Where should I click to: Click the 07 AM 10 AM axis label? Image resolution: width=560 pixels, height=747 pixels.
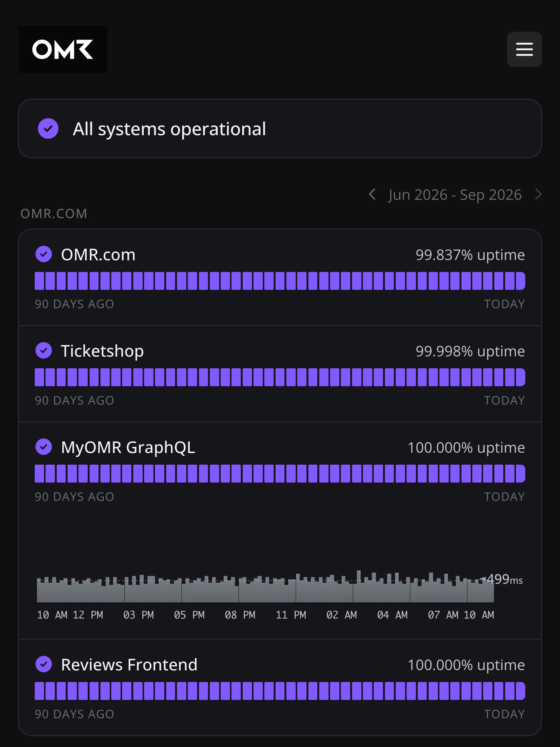(x=461, y=615)
